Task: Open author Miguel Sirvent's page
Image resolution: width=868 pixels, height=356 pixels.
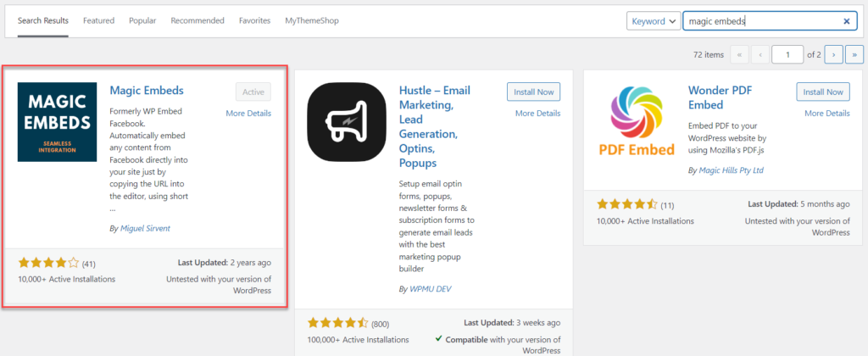Action: (x=145, y=228)
